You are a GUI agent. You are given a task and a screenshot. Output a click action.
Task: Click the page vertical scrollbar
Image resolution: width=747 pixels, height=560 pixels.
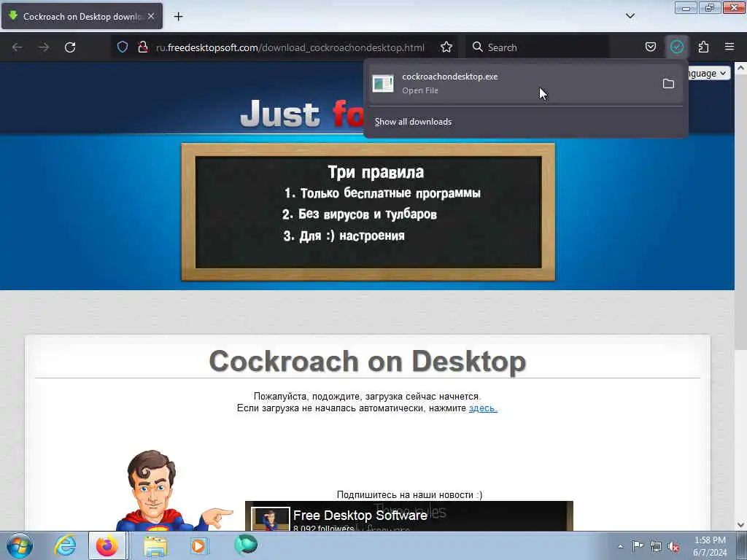740,214
